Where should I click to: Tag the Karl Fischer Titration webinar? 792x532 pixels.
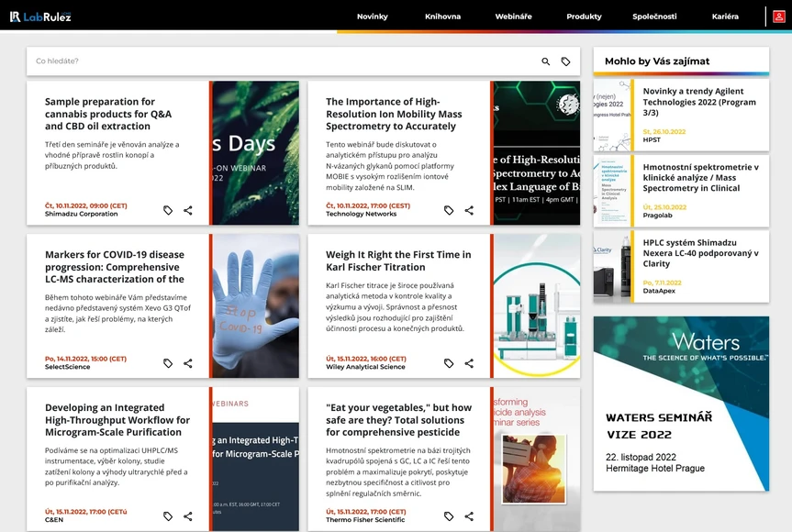pos(449,363)
